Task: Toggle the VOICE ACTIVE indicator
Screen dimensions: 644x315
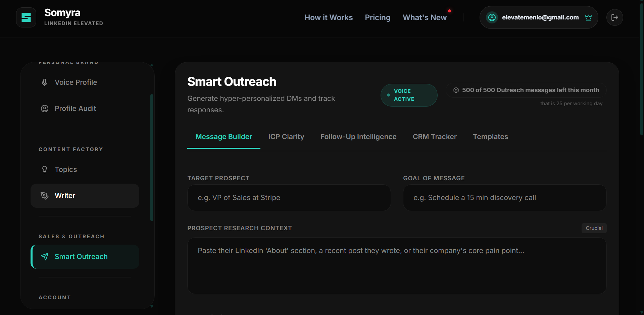Action: (x=409, y=95)
